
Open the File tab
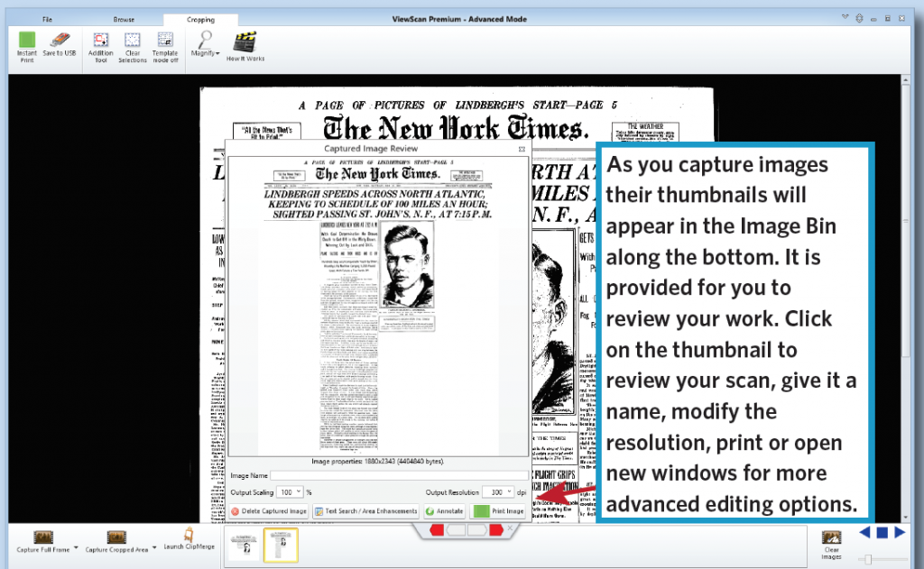[x=47, y=20]
